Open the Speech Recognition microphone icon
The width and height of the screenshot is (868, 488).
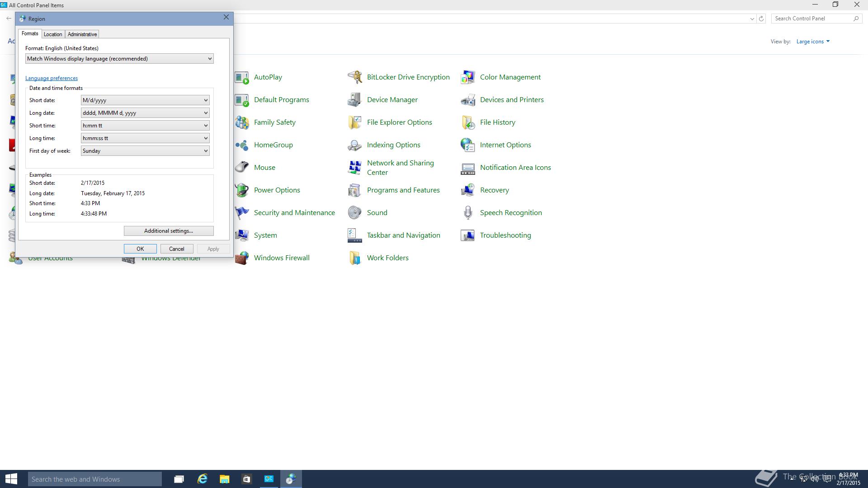tap(468, 213)
